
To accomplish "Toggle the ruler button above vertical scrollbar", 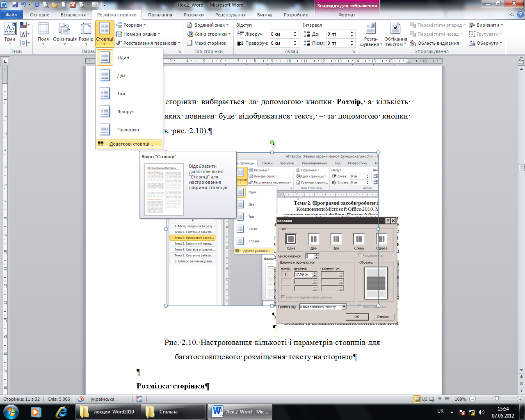I will click(521, 62).
